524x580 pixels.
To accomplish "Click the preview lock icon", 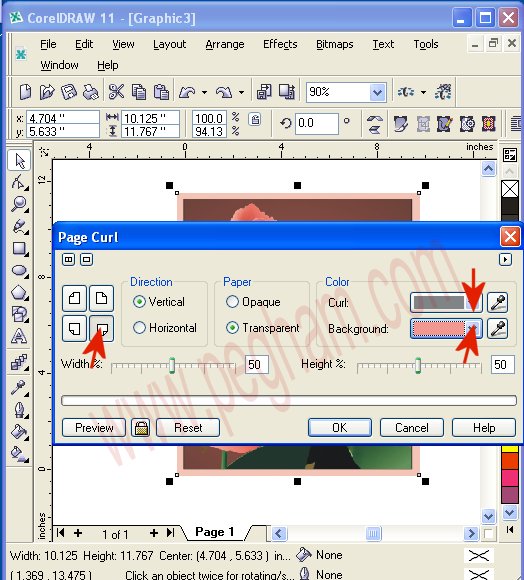I will [x=141, y=428].
